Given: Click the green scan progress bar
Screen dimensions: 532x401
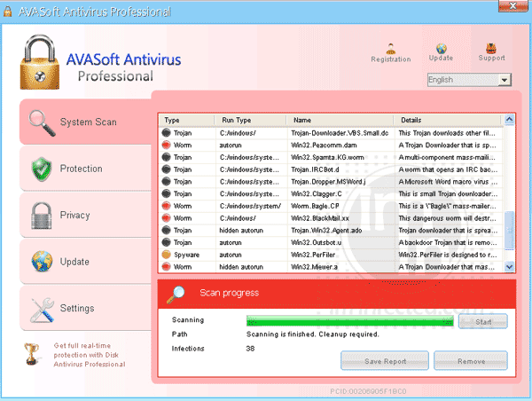Looking at the screenshot, I should pos(350,321).
